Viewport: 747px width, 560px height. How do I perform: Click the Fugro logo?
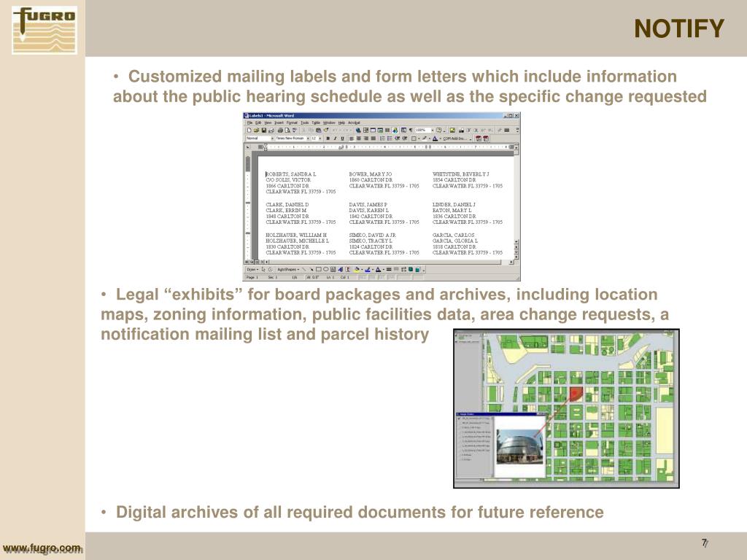[x=44, y=30]
